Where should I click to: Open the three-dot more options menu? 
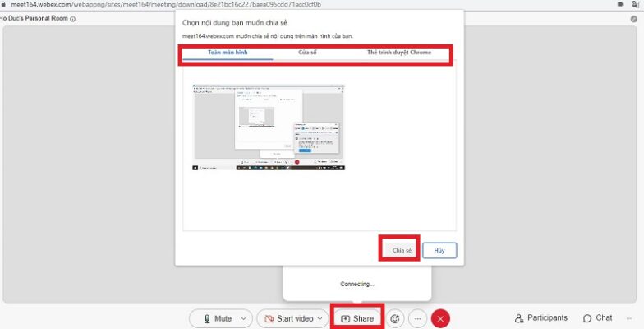[418, 318]
